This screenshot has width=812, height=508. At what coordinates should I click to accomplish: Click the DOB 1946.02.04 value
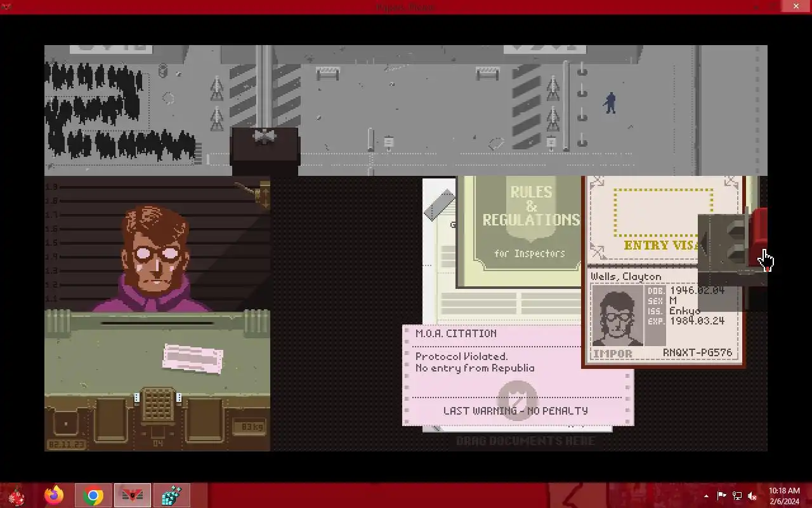pyautogui.click(x=697, y=291)
